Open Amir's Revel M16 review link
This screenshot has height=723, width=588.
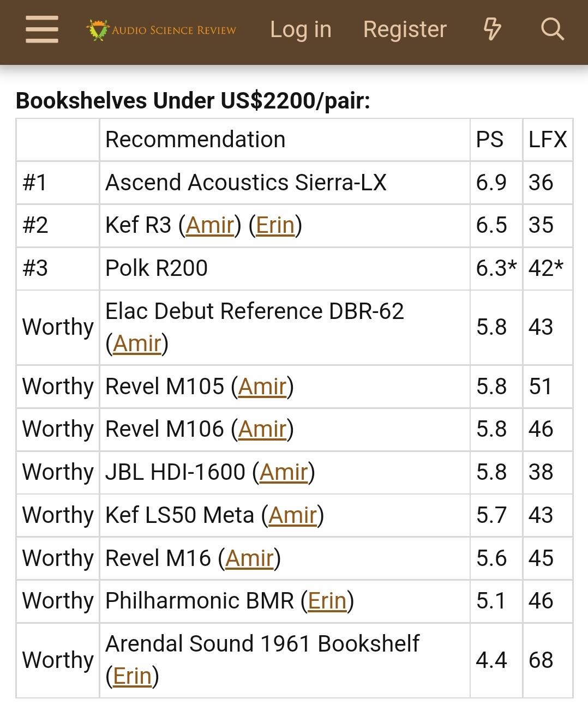[x=249, y=558]
